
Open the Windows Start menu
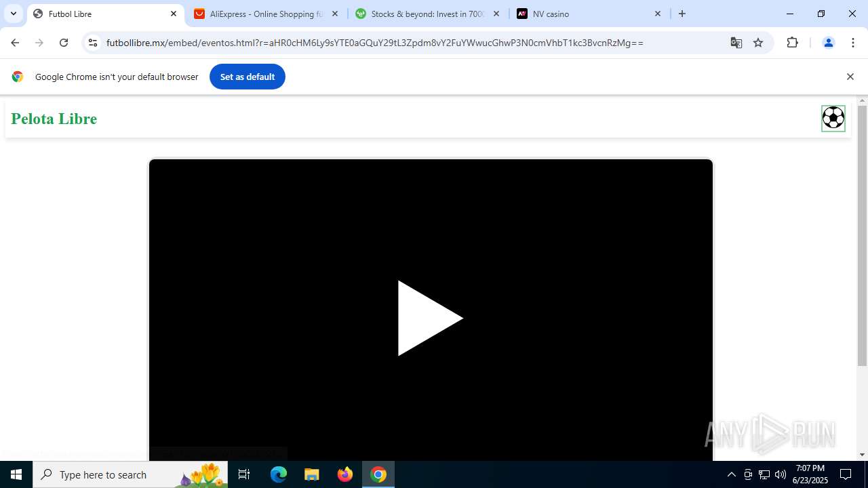coord(16,474)
